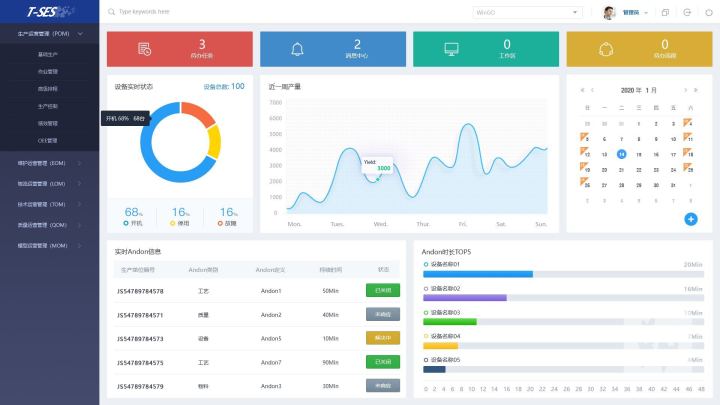Select the OEE sidebar submenu item
The width and height of the screenshot is (720, 405).
48,140
